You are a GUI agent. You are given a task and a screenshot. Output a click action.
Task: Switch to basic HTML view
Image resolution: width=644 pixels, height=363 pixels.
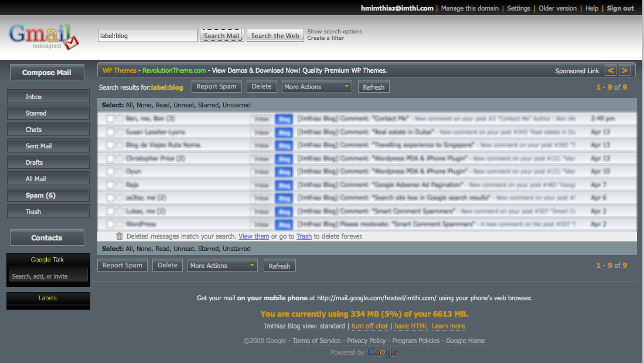pos(411,326)
